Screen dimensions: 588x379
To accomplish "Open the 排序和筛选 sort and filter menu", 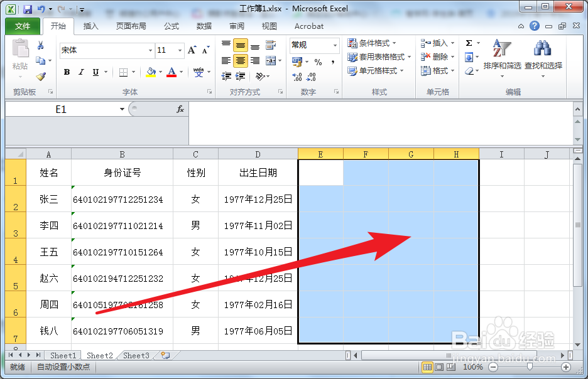I will (502, 58).
